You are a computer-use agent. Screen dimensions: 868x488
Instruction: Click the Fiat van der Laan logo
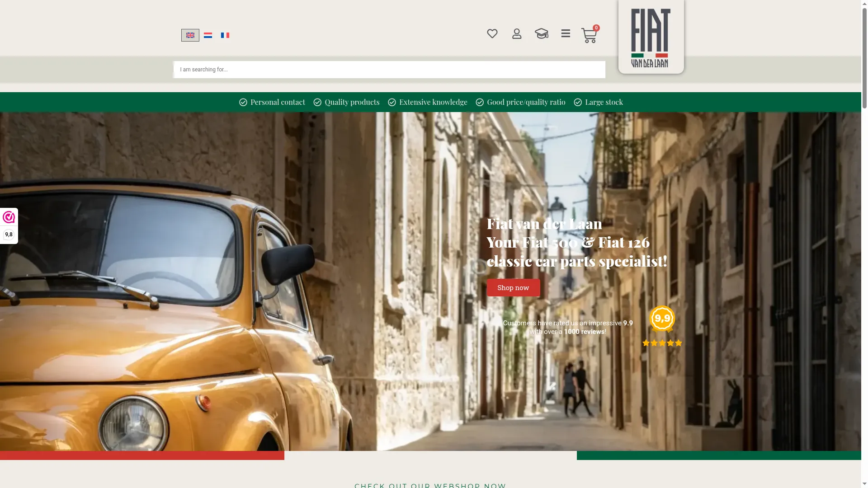point(651,37)
